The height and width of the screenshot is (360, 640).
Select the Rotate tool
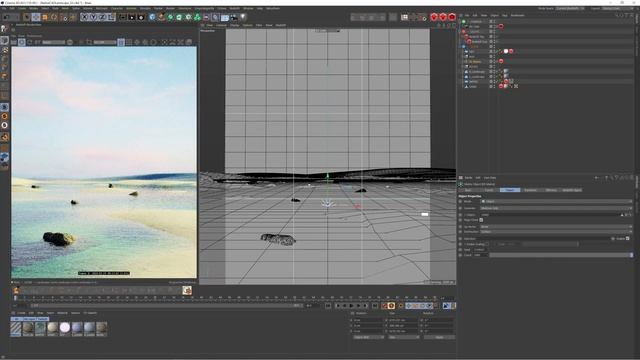point(54,17)
